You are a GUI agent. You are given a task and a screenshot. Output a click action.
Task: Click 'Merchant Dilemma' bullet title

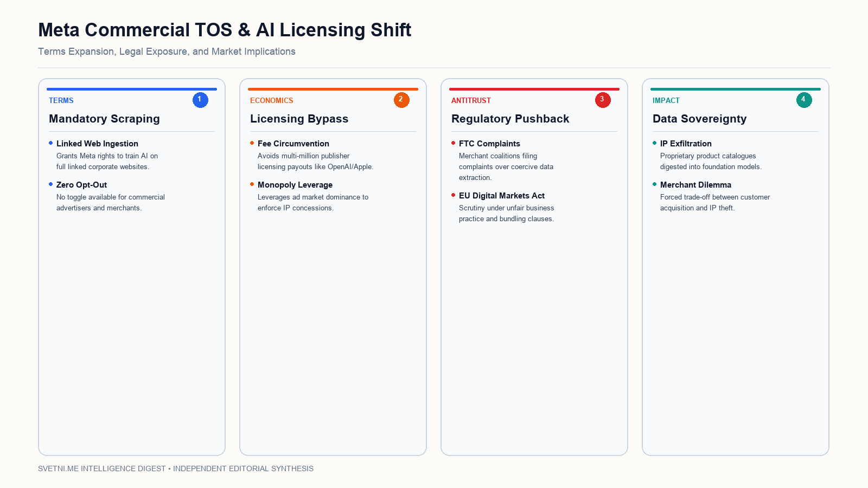(695, 185)
